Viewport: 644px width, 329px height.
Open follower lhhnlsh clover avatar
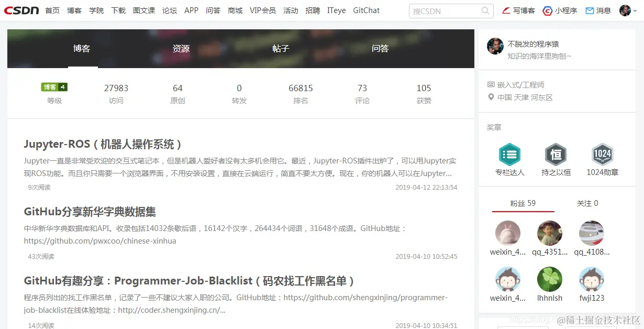(x=550, y=279)
